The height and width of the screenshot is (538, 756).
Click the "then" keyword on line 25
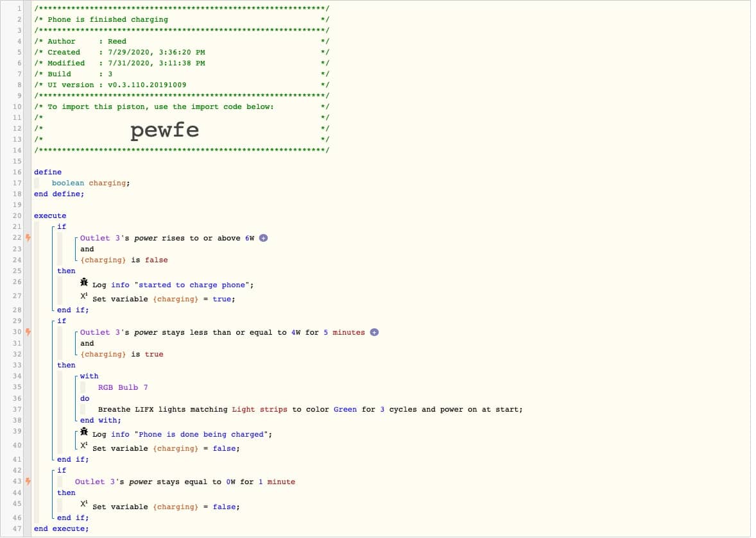pos(66,271)
